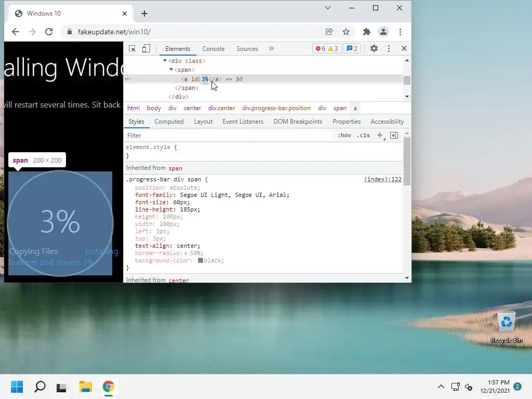This screenshot has width=532, height=399.
Task: Open the Event Listeners tab
Action: tap(243, 122)
